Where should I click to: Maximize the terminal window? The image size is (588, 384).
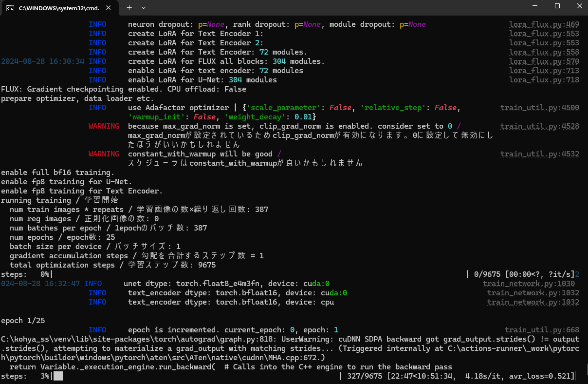[557, 6]
